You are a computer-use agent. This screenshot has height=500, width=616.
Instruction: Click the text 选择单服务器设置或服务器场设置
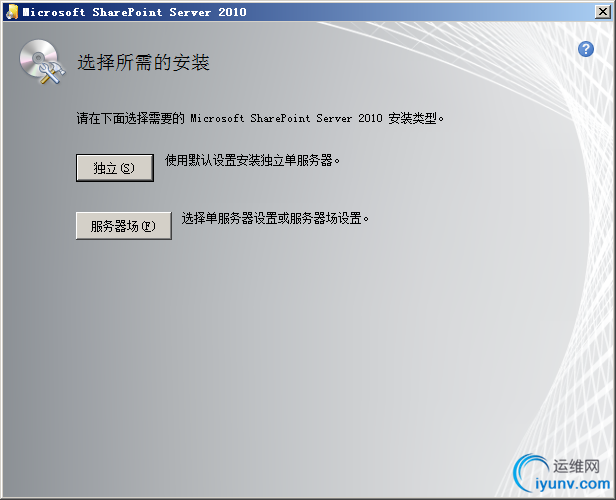pyautogui.click(x=275, y=218)
